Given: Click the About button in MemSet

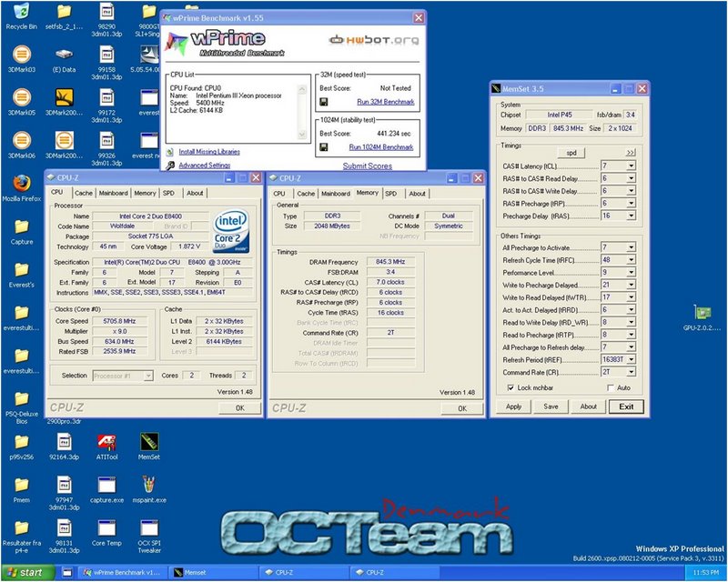Looking at the screenshot, I should [x=588, y=406].
